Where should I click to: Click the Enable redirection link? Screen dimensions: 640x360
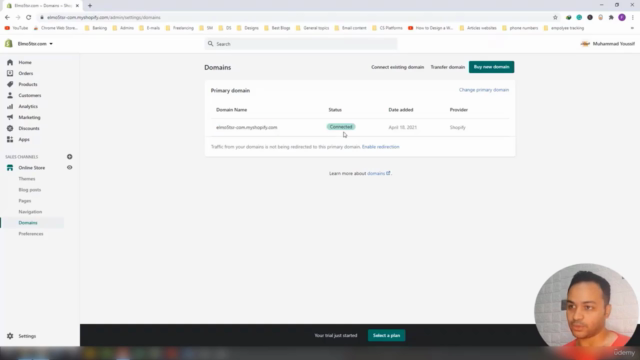coord(380,147)
